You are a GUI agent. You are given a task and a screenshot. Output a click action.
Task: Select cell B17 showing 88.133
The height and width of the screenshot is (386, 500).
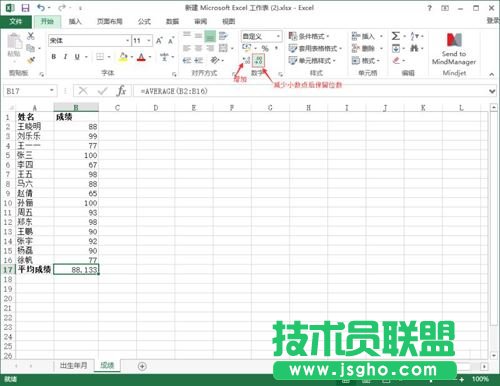click(x=76, y=270)
